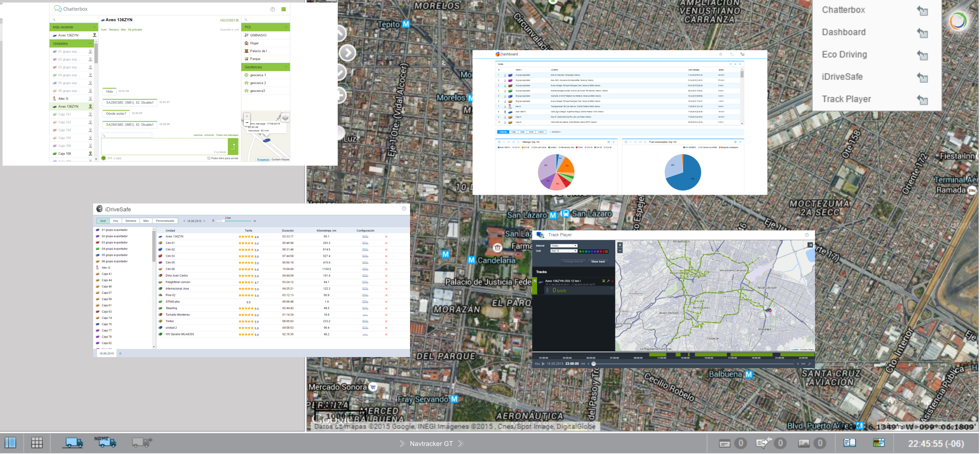Click the Chatterbox send message arrow button
Viewport: 980px width, 454px height.
(x=233, y=147)
